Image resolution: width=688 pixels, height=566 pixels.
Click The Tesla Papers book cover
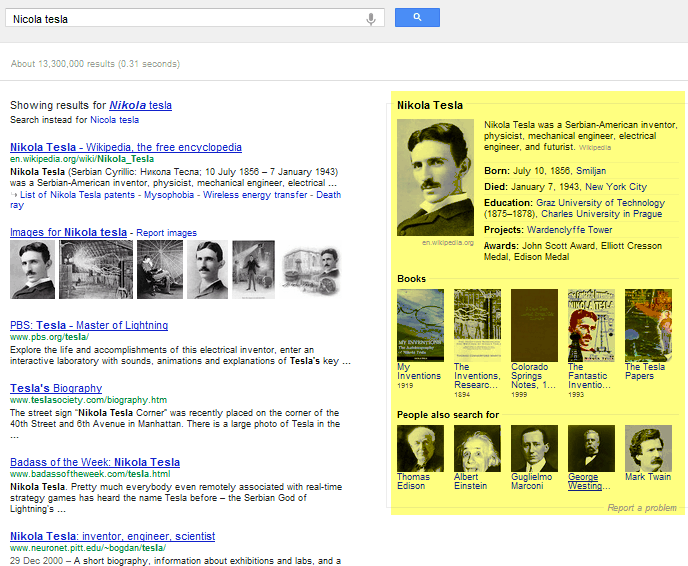point(649,325)
